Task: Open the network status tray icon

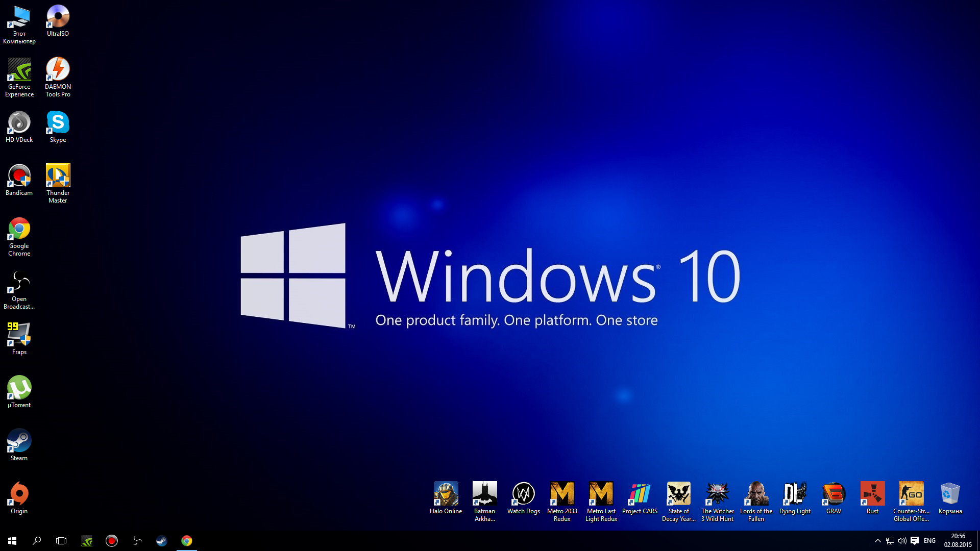Action: [890, 541]
